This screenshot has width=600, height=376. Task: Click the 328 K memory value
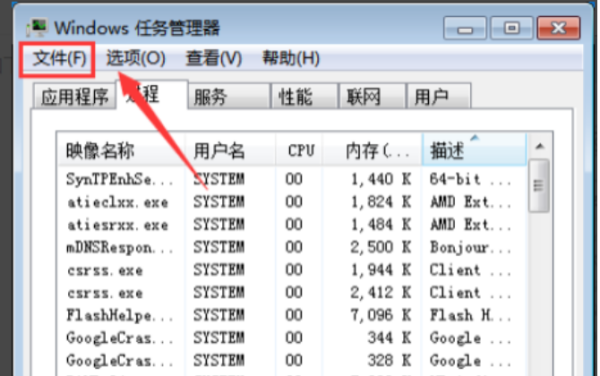click(389, 361)
